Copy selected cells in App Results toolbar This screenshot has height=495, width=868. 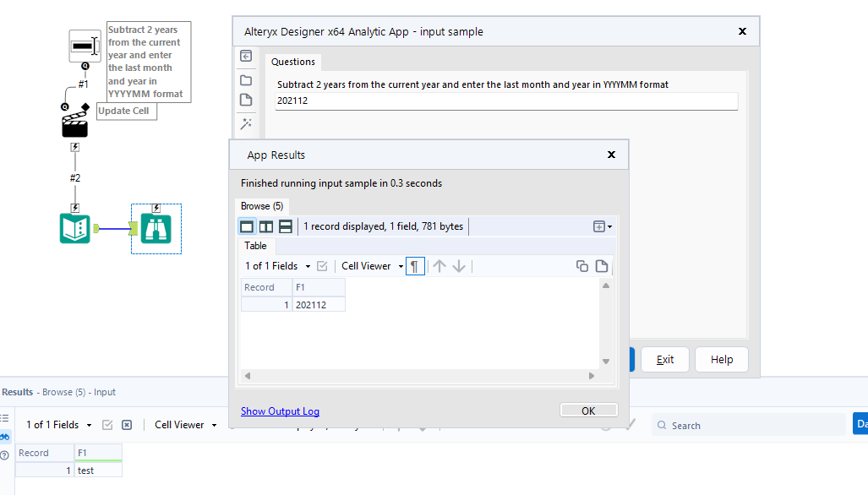[x=582, y=266]
